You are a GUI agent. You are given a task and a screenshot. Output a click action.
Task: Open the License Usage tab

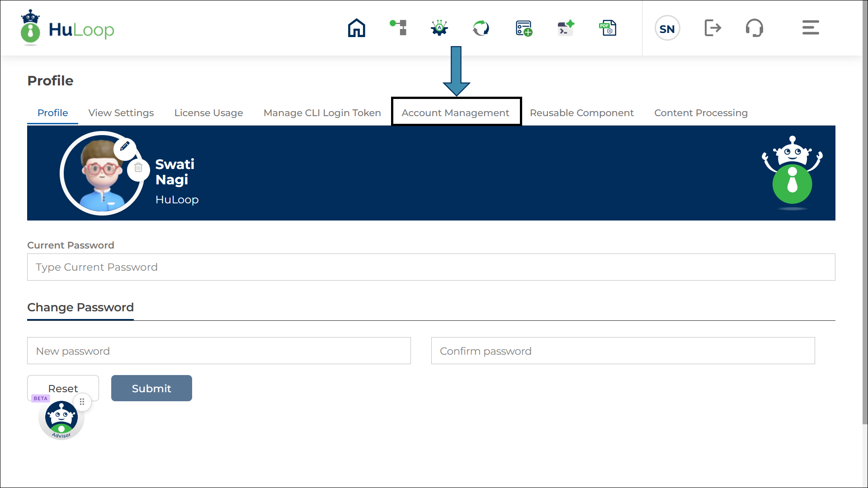[x=208, y=113]
